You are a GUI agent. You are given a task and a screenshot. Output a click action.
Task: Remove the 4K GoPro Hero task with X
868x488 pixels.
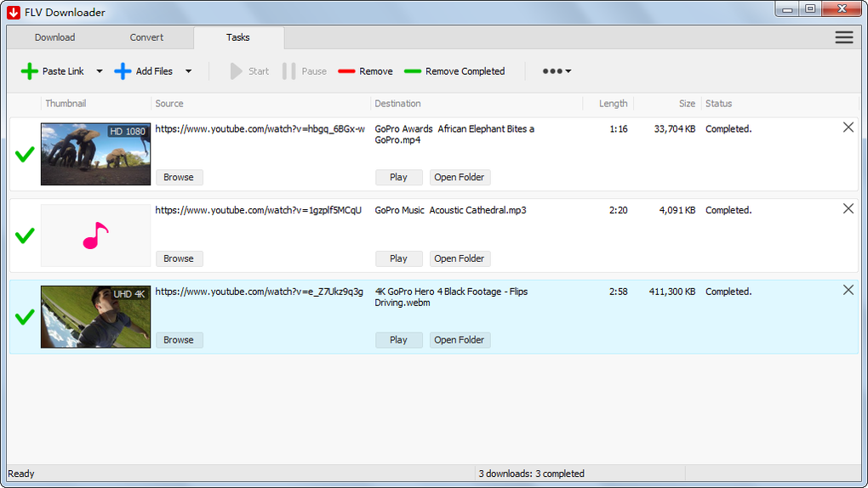click(848, 290)
